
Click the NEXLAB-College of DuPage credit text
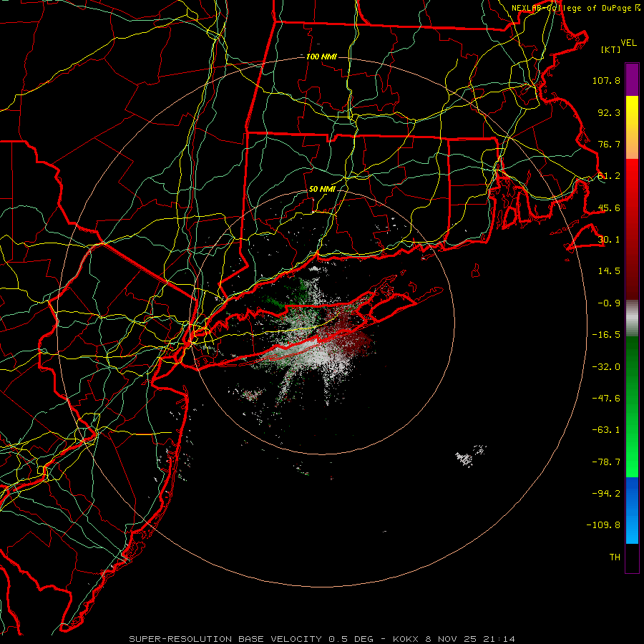[x=576, y=8]
